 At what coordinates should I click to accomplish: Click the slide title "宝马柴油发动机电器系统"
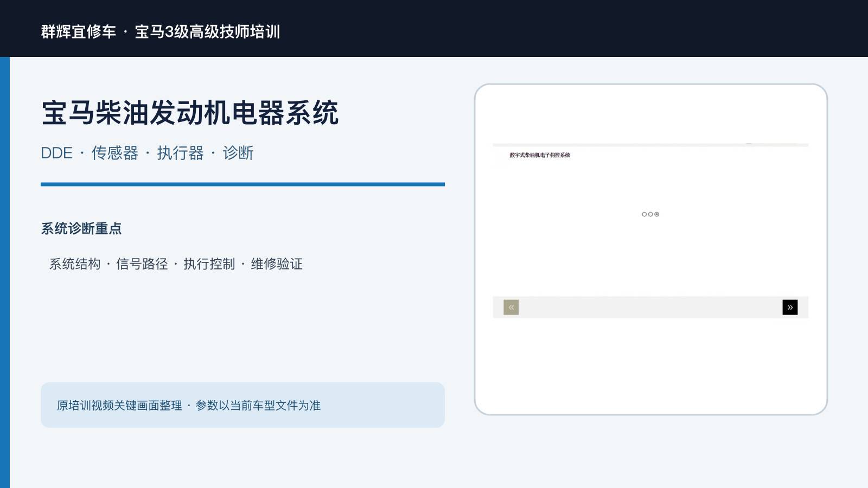pos(190,113)
